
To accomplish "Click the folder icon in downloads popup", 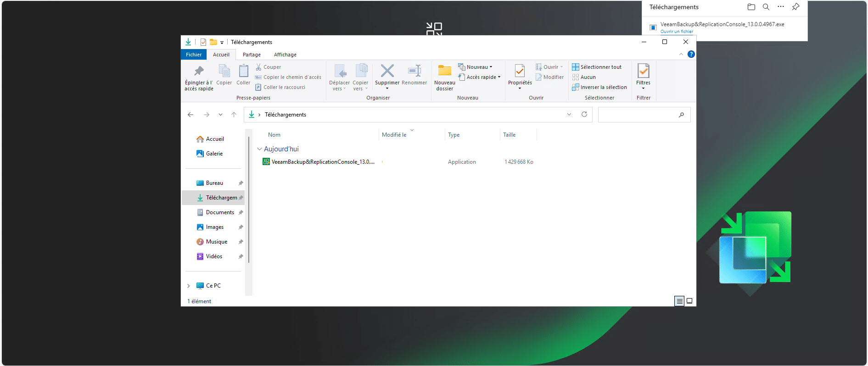I will (751, 7).
